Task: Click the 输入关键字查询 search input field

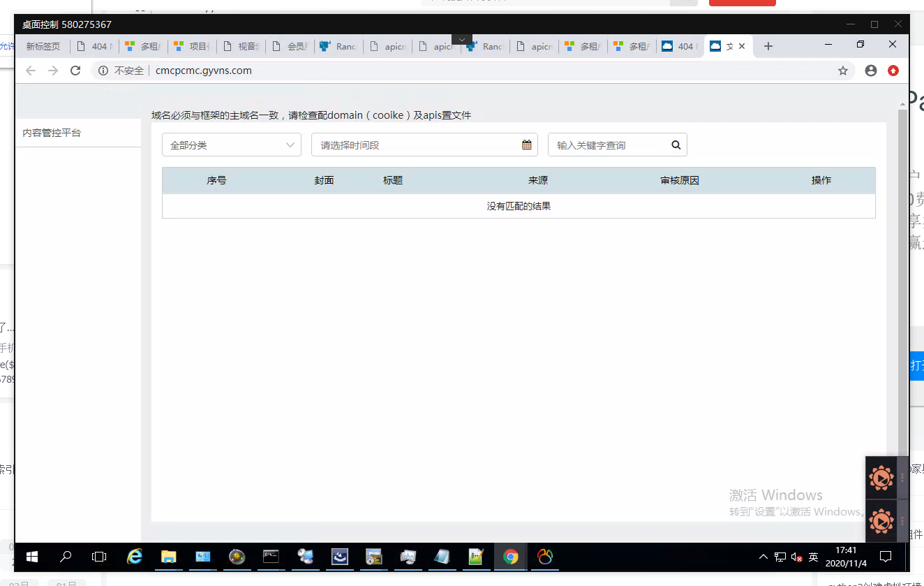Action: point(607,145)
